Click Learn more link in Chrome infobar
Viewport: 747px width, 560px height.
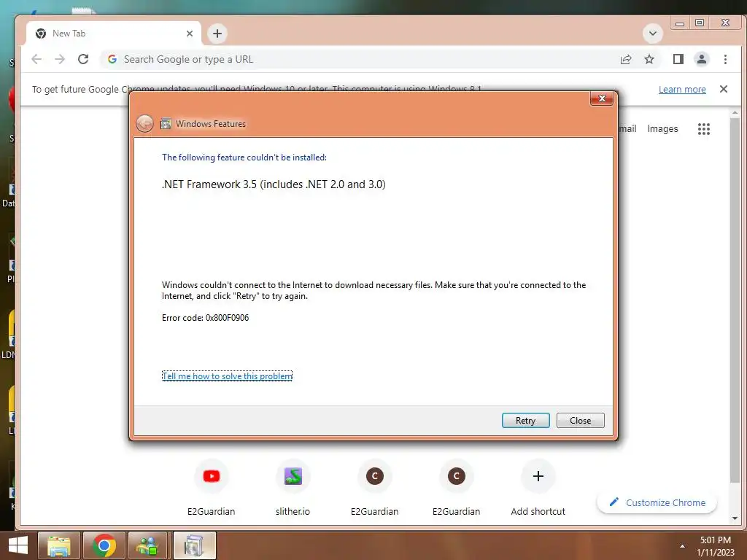coord(682,89)
